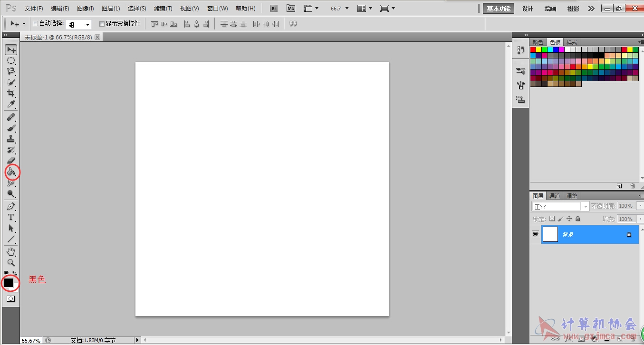Image resolution: width=644 pixels, height=345 pixels.
Task: Switch to the 通道 panel tab
Action: [x=555, y=195]
